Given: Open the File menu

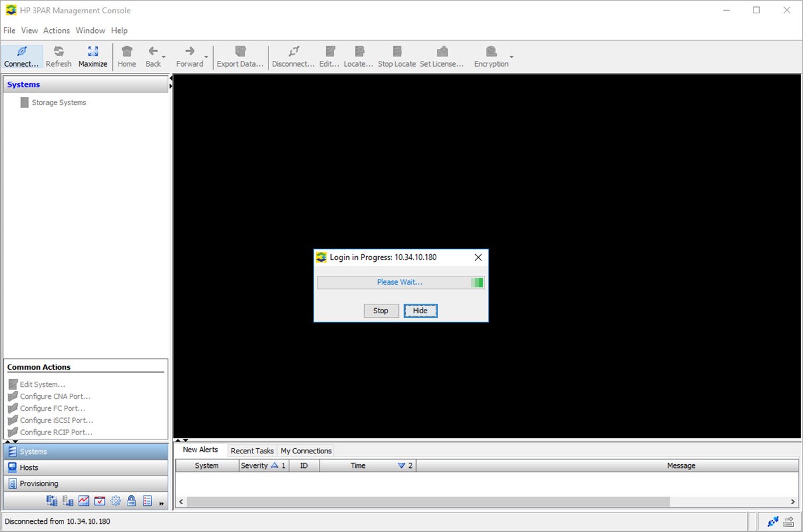Looking at the screenshot, I should coord(10,30).
